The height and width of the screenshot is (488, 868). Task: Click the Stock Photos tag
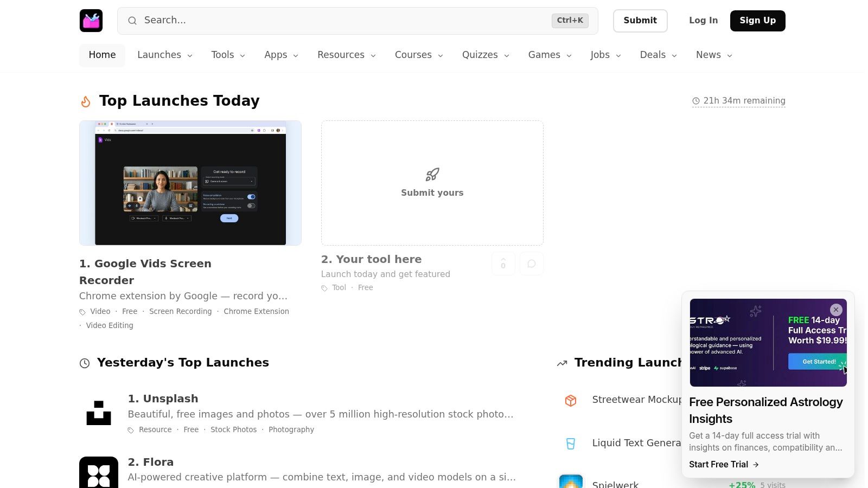234,430
